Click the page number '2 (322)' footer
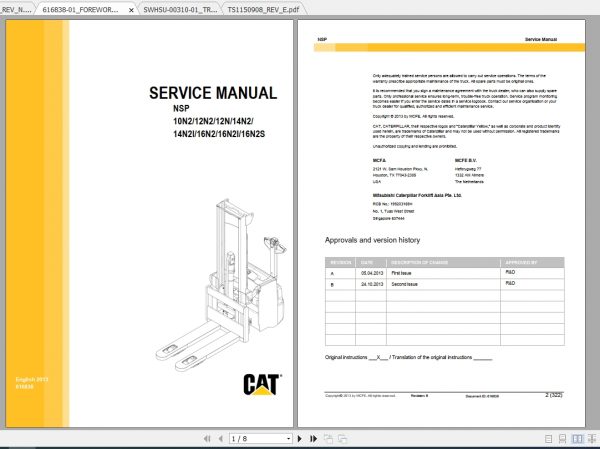The width and height of the screenshot is (600, 449). [x=554, y=395]
